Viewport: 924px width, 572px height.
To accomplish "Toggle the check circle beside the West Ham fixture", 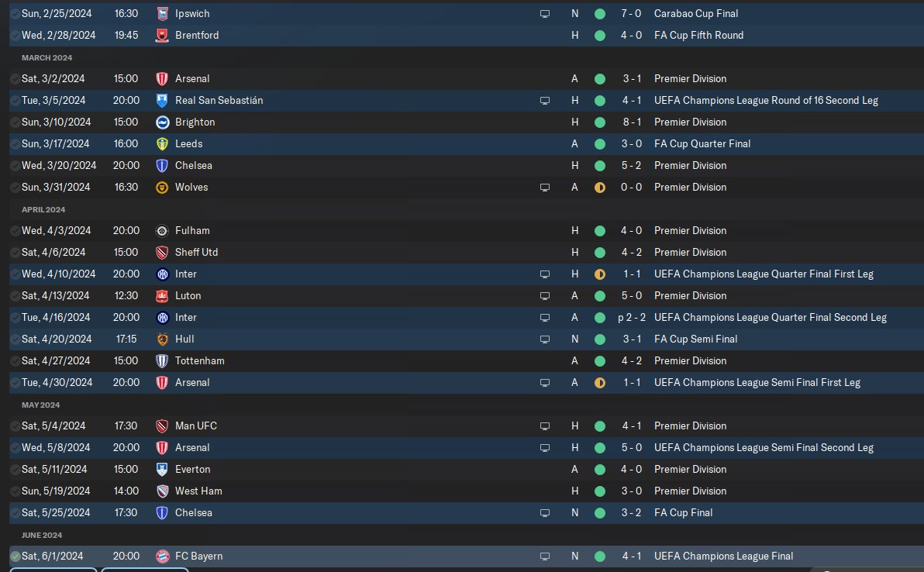I will (x=16, y=491).
